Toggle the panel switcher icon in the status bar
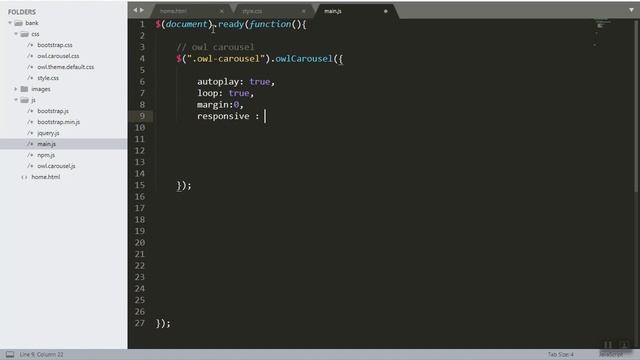This screenshot has width=640, height=360. (x=10, y=354)
